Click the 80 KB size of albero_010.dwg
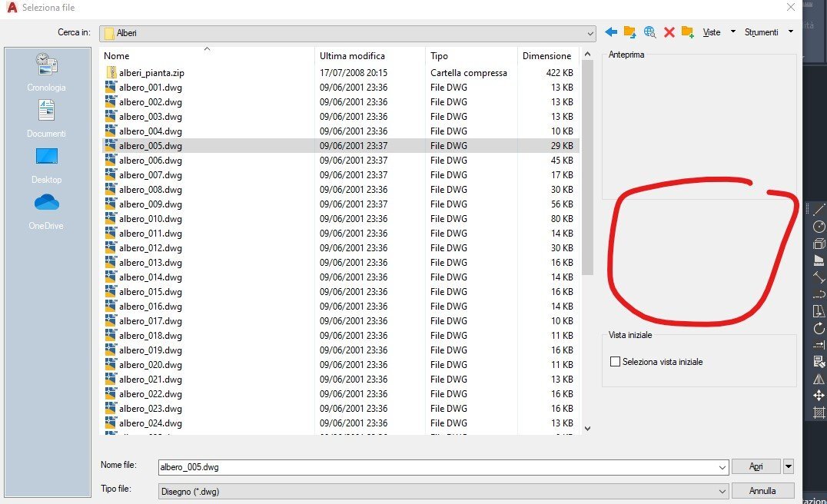The image size is (827, 504). 562,218
